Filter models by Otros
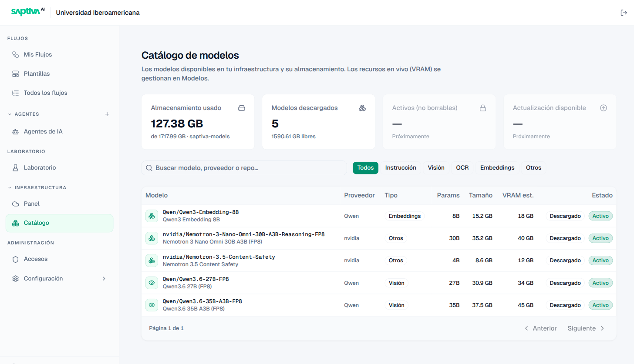634x364 pixels. [x=533, y=168]
